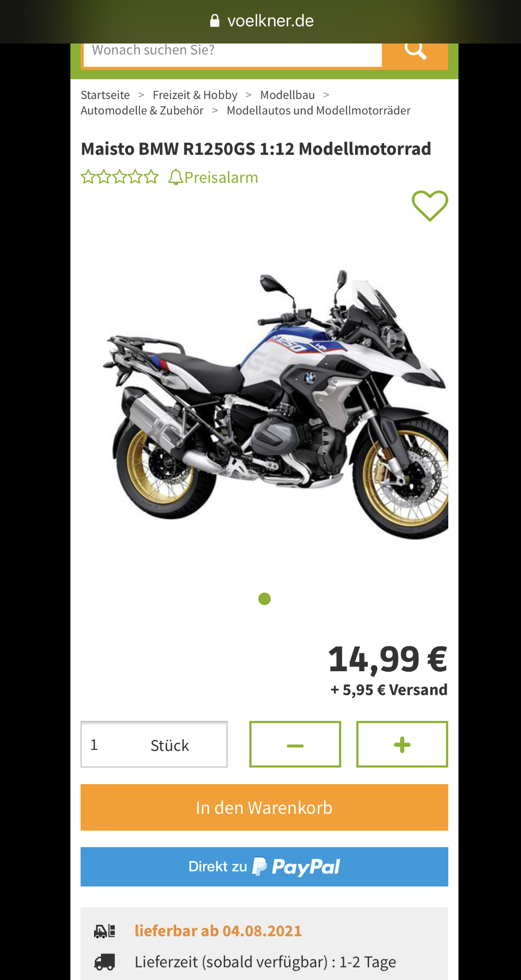This screenshot has width=521, height=980.
Task: Click the forklift availability icon
Action: coord(105,931)
